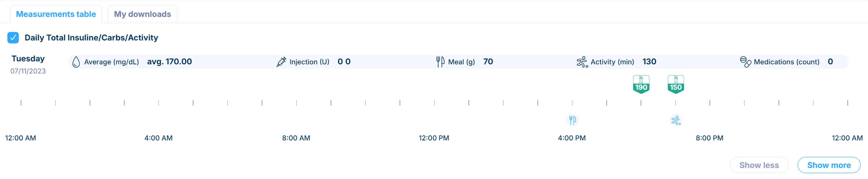
Task: Click the fork and knife Meal icon in summary bar
Action: coord(440,62)
